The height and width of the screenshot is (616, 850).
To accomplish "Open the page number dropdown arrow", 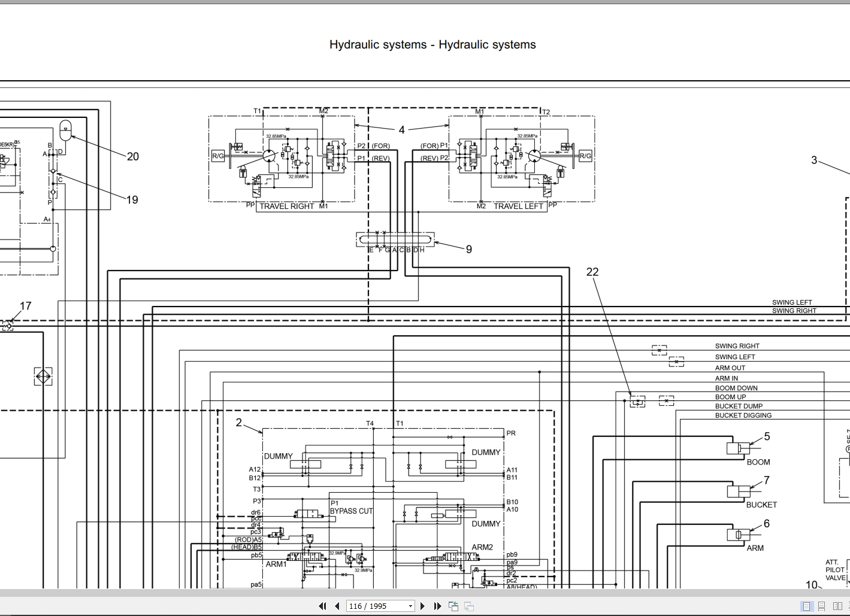I will [x=410, y=606].
